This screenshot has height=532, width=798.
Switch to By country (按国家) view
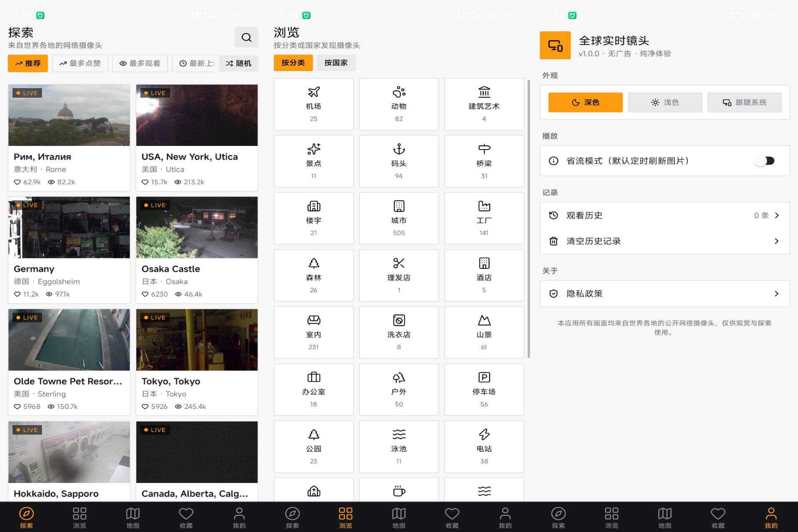(336, 63)
